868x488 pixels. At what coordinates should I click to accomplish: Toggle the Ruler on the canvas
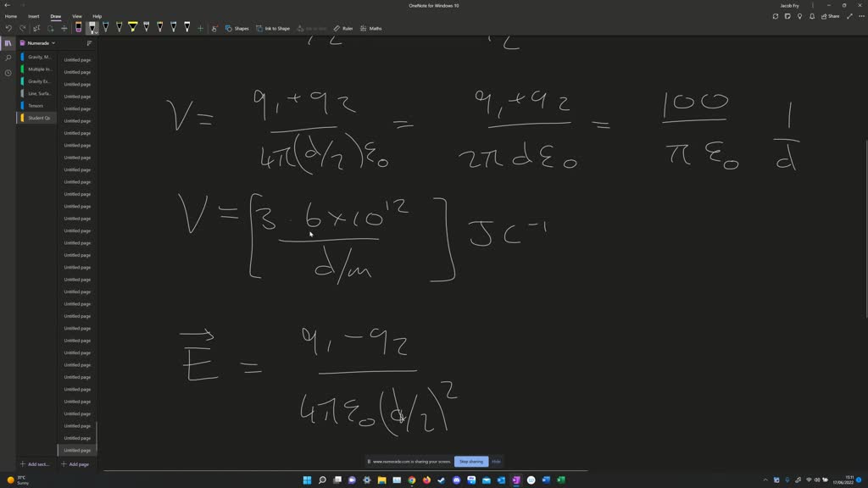coord(342,28)
